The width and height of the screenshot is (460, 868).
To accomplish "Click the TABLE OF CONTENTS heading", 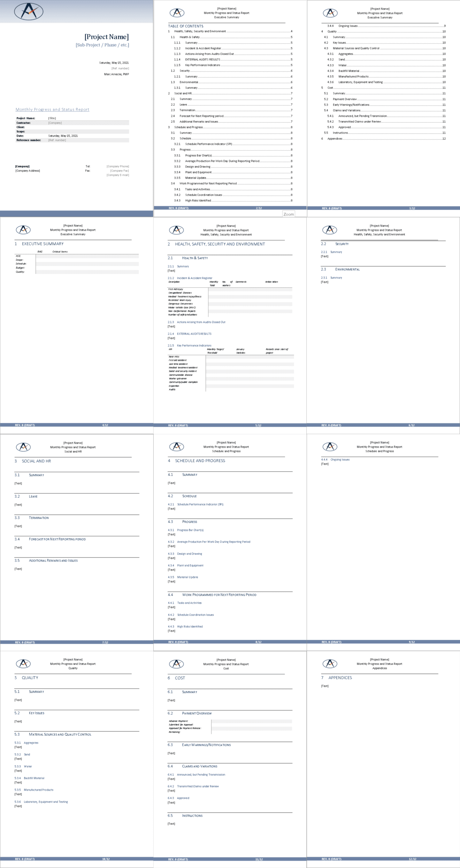I will click(186, 26).
